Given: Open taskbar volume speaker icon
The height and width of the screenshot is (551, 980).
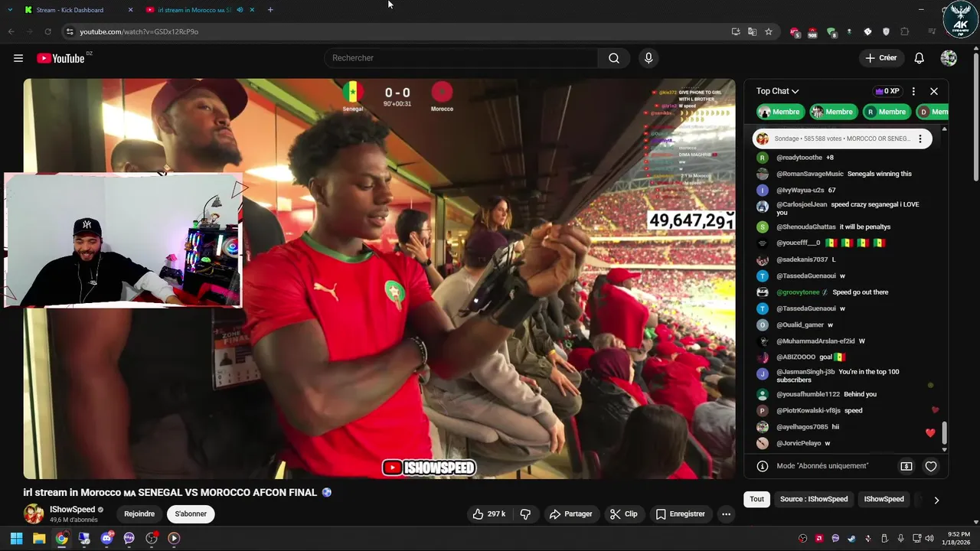Looking at the screenshot, I should (929, 539).
